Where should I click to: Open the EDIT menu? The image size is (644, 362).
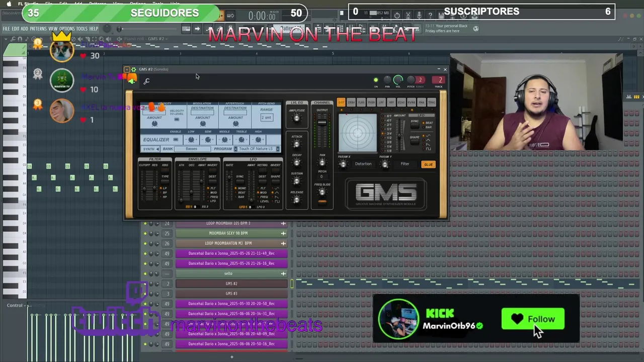16,29
